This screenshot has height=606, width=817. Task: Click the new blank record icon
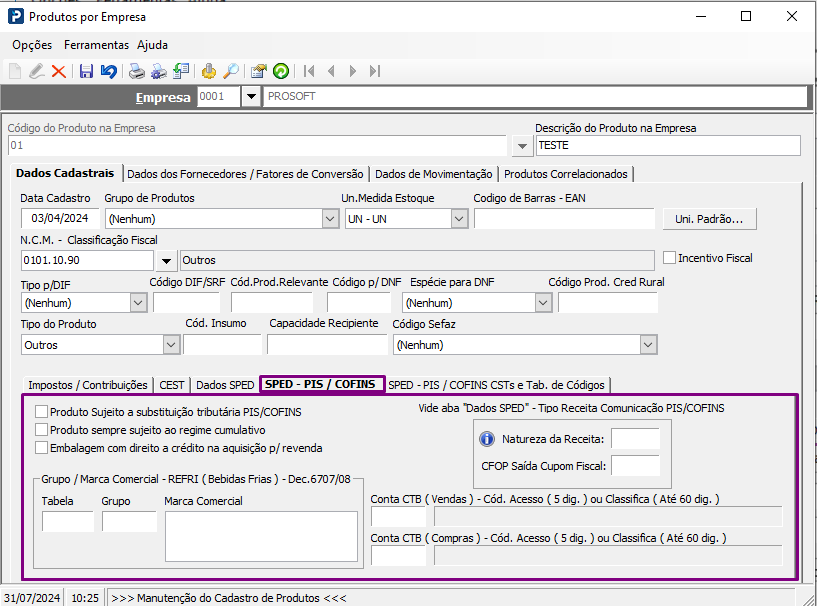15,71
